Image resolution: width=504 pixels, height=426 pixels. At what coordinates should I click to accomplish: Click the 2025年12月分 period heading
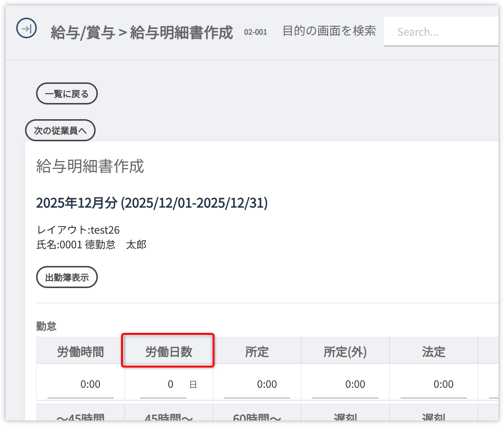click(x=152, y=203)
